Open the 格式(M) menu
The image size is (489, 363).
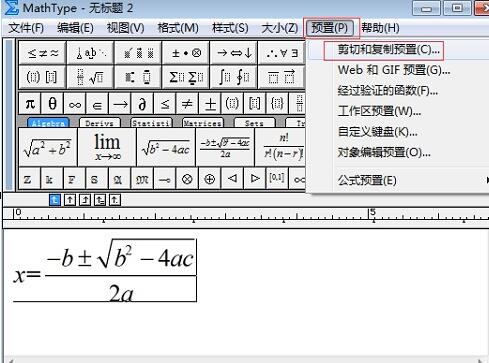[x=178, y=28]
